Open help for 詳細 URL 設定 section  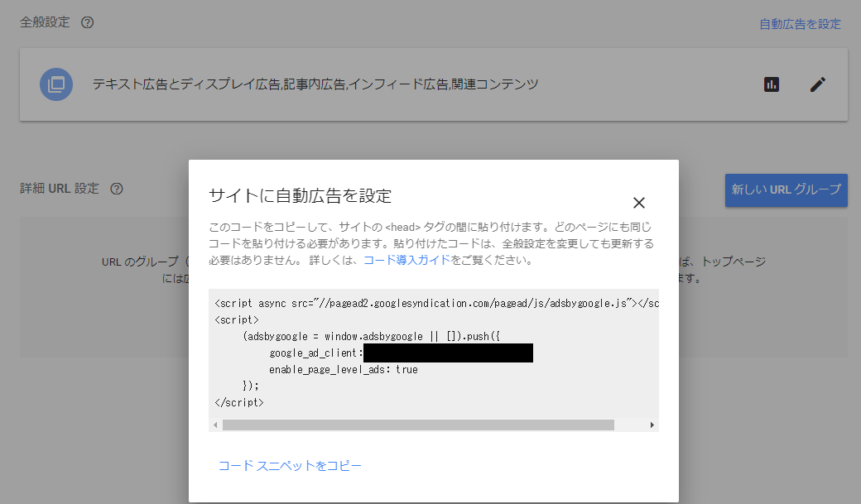click(x=117, y=189)
